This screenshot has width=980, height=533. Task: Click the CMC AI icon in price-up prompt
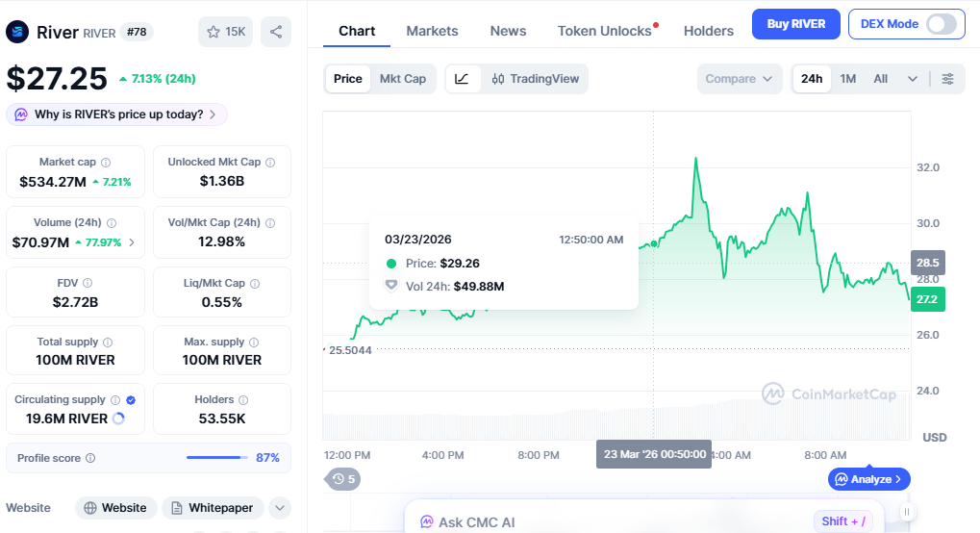pos(21,114)
